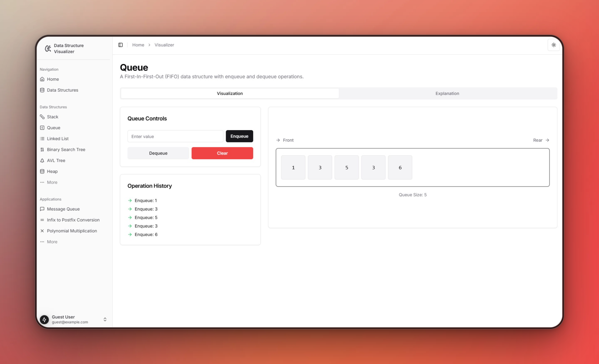Click the Data Structure Visualizer logo icon
The height and width of the screenshot is (364, 599).
point(48,49)
